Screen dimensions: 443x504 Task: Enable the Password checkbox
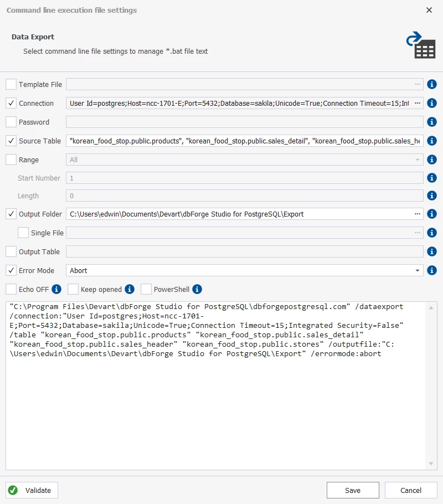11,122
